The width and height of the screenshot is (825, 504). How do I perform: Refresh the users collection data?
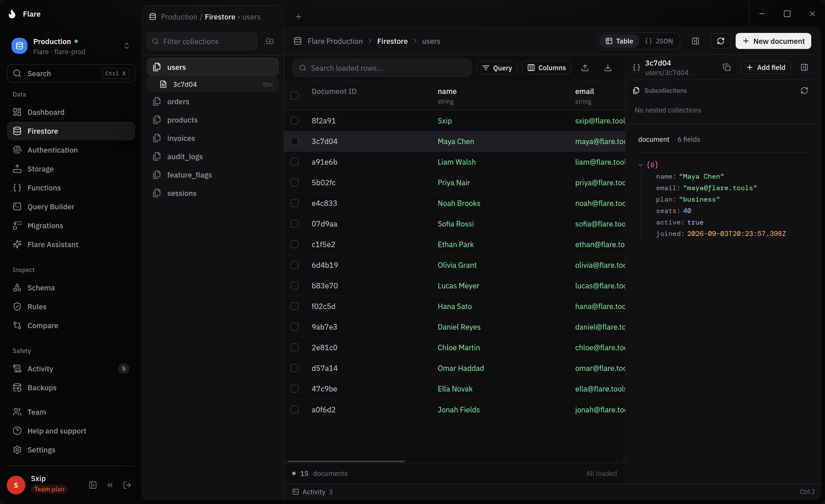pyautogui.click(x=720, y=41)
